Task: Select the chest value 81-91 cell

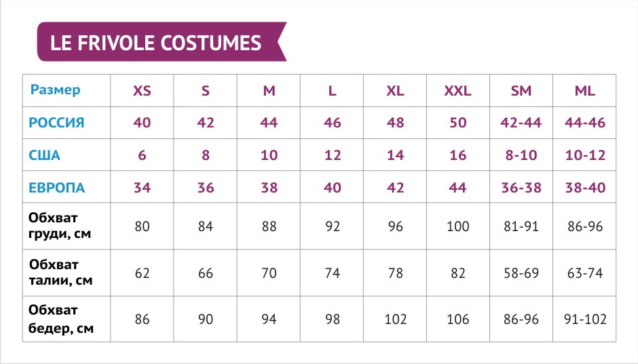Action: (521, 226)
